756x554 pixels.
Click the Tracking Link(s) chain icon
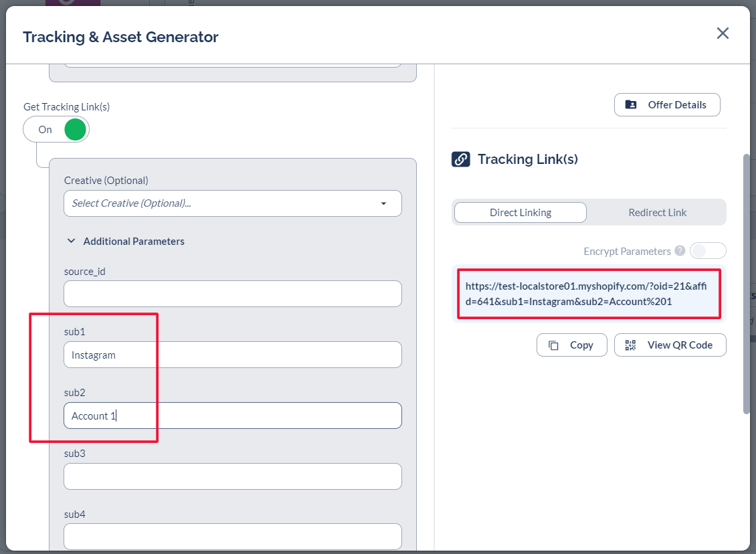[x=461, y=159]
